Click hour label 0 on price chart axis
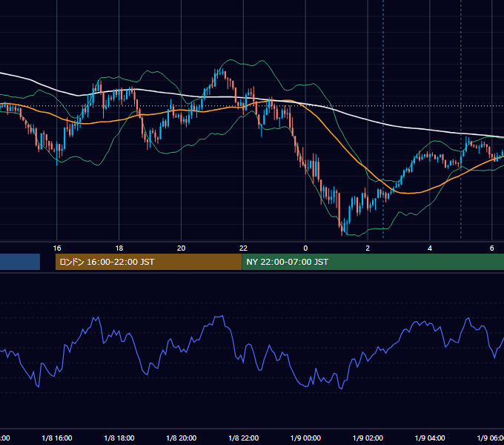Viewport: 504px width, 445px height. pyautogui.click(x=305, y=248)
